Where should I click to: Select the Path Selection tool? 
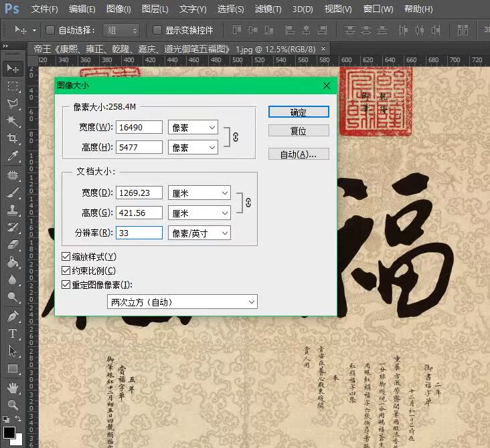[x=13, y=351]
